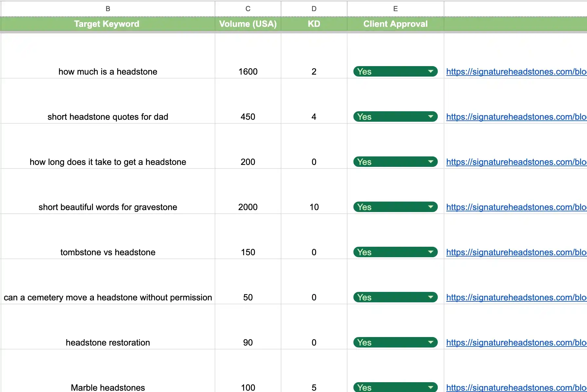The height and width of the screenshot is (392, 587).
Task: Open the link in 'how much is a headstone' row
Action: (516, 72)
